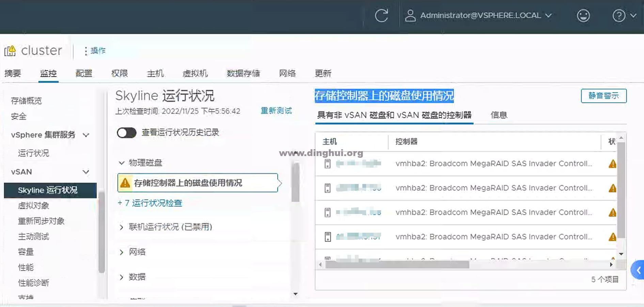Expand the 数据 health group
Image resolution: width=644 pixels, height=307 pixels.
pos(121,277)
